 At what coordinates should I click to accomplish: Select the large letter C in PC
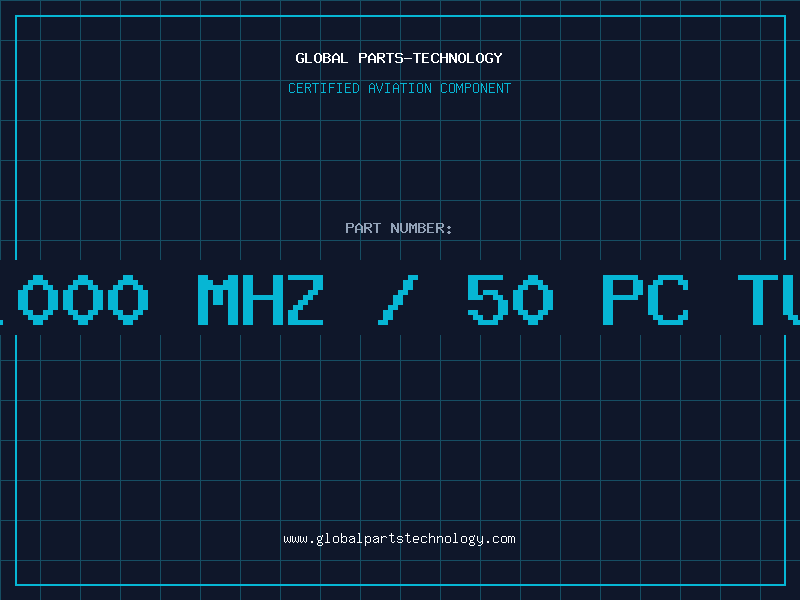[667, 299]
